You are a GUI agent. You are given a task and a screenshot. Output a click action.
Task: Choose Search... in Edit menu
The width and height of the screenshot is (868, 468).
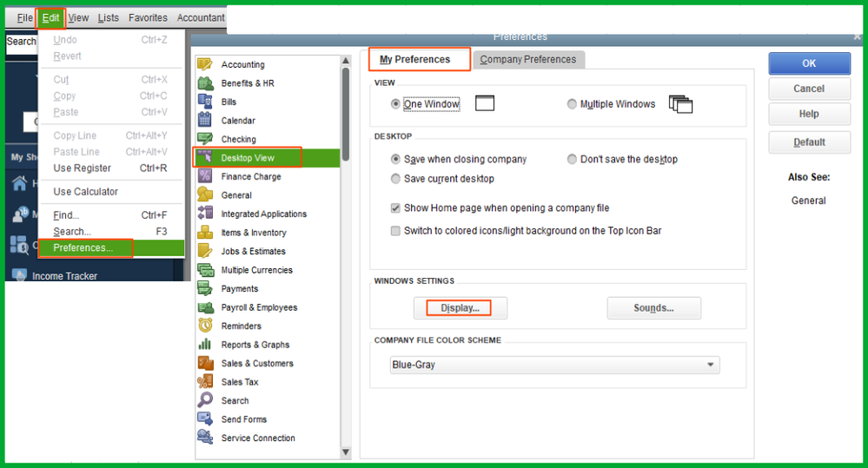pos(111,231)
